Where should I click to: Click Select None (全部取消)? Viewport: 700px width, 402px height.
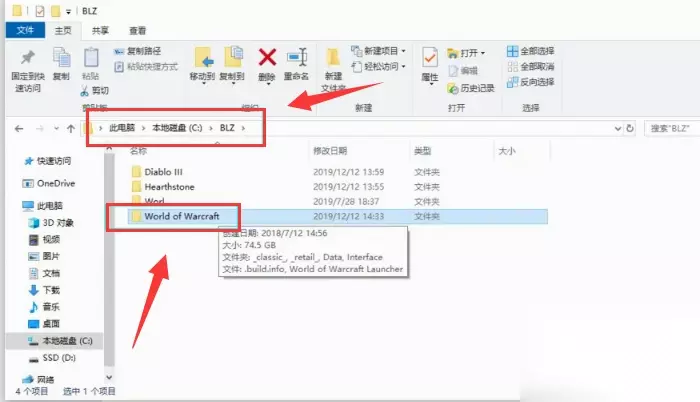point(531,67)
